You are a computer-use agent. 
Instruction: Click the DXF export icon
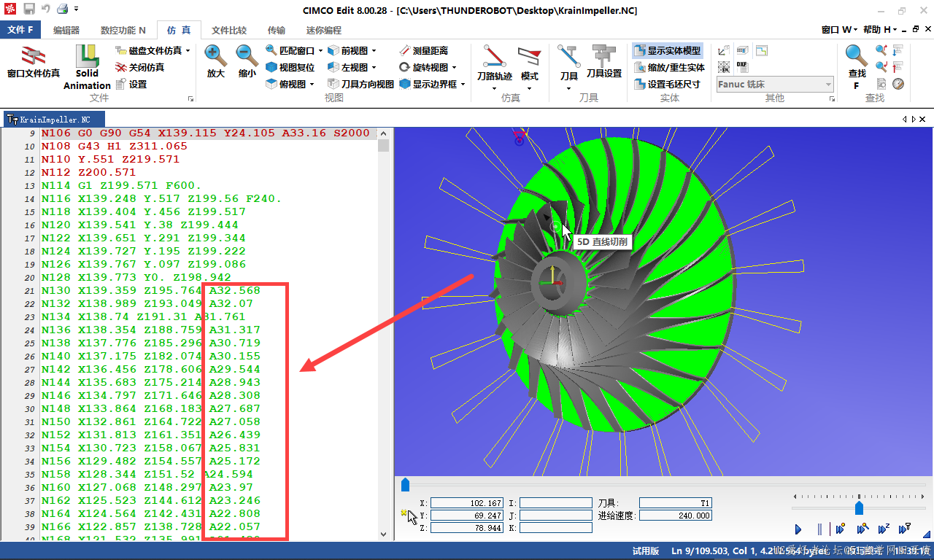[x=742, y=66]
